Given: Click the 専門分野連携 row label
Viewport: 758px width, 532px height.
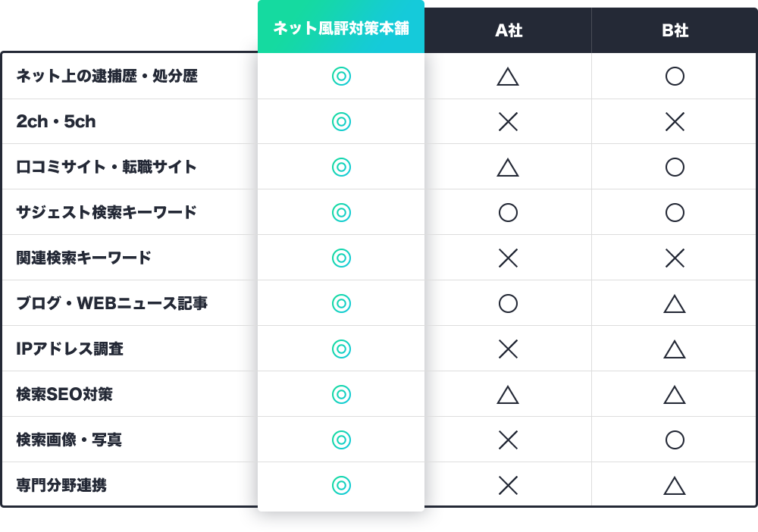Looking at the screenshot, I should click(x=61, y=485).
